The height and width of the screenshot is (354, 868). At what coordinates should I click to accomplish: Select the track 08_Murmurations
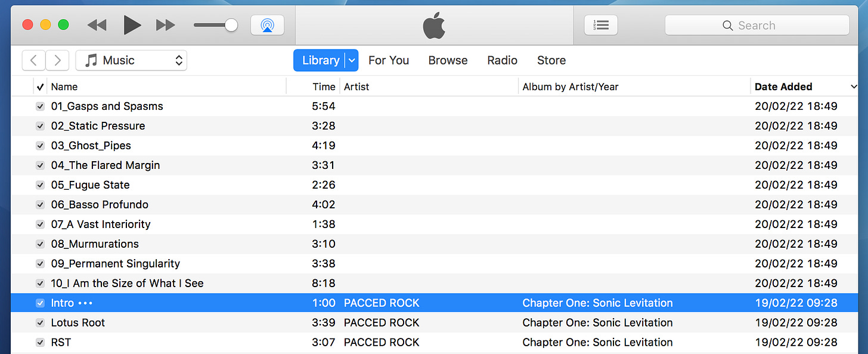click(95, 244)
